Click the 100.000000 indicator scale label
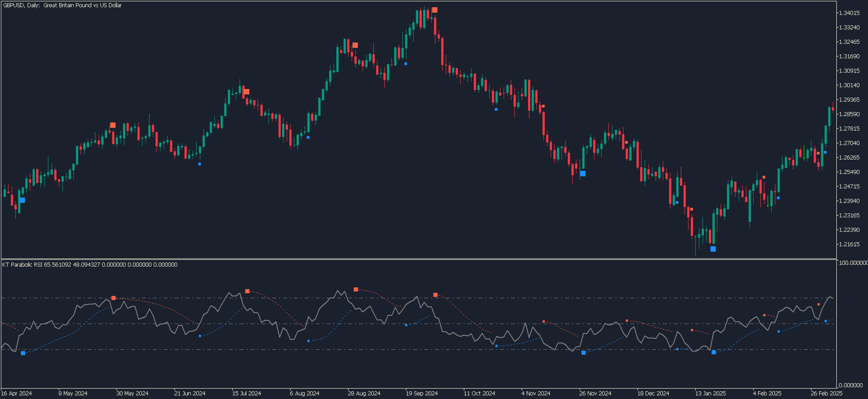 pos(853,263)
